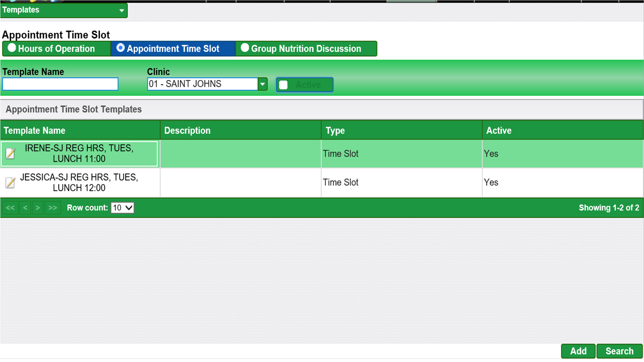Select Appointment Time Slot radio option
The width and height of the screenshot is (644, 362).
(x=120, y=48)
